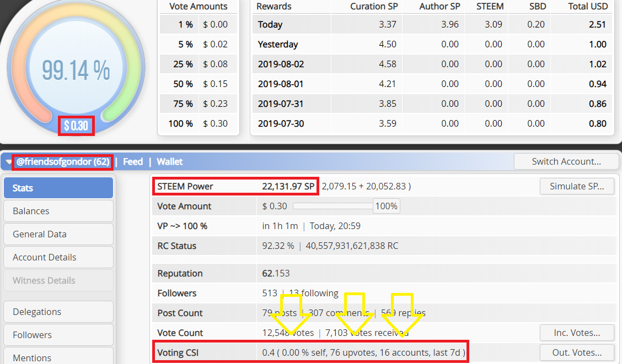Screen dimensions: 622x364
Task: Select the Stats sidebar tab
Action: 58,188
